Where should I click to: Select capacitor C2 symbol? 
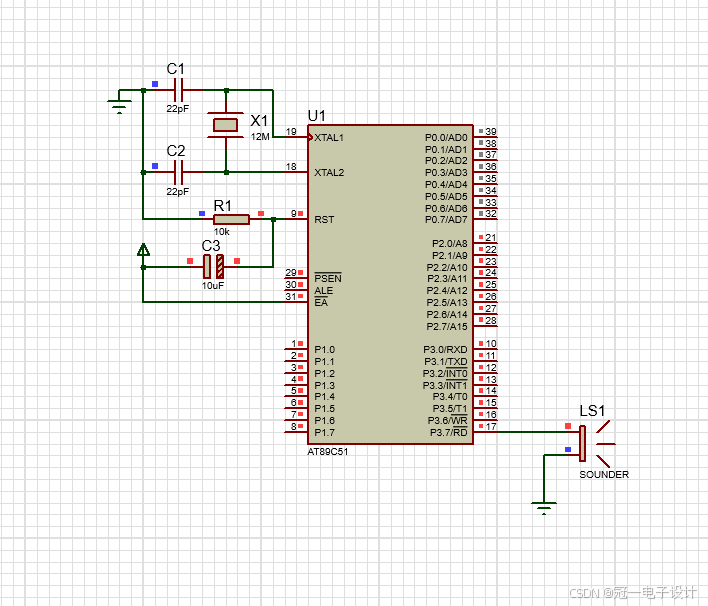(x=178, y=172)
